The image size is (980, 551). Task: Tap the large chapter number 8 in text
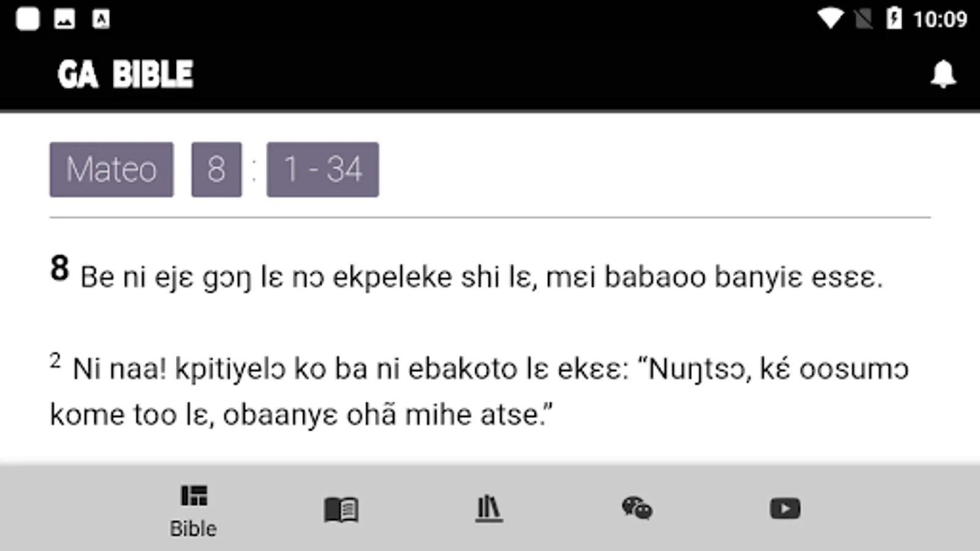[59, 269]
